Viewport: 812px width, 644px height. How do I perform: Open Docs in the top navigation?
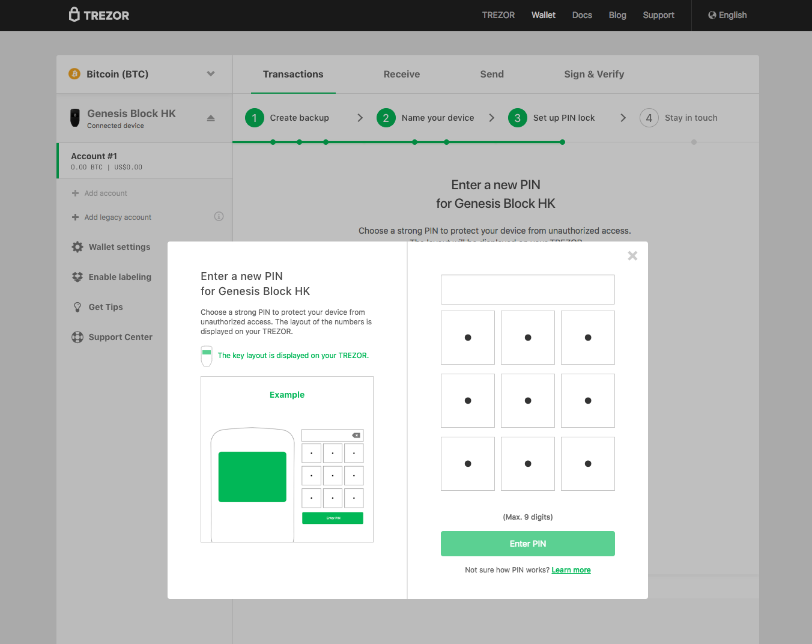582,15
